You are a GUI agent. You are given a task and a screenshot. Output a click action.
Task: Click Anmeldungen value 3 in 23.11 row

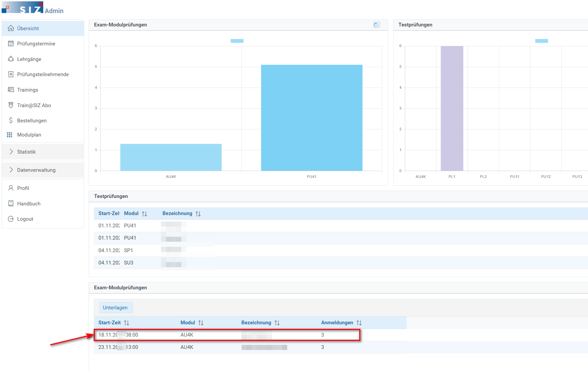(322, 347)
